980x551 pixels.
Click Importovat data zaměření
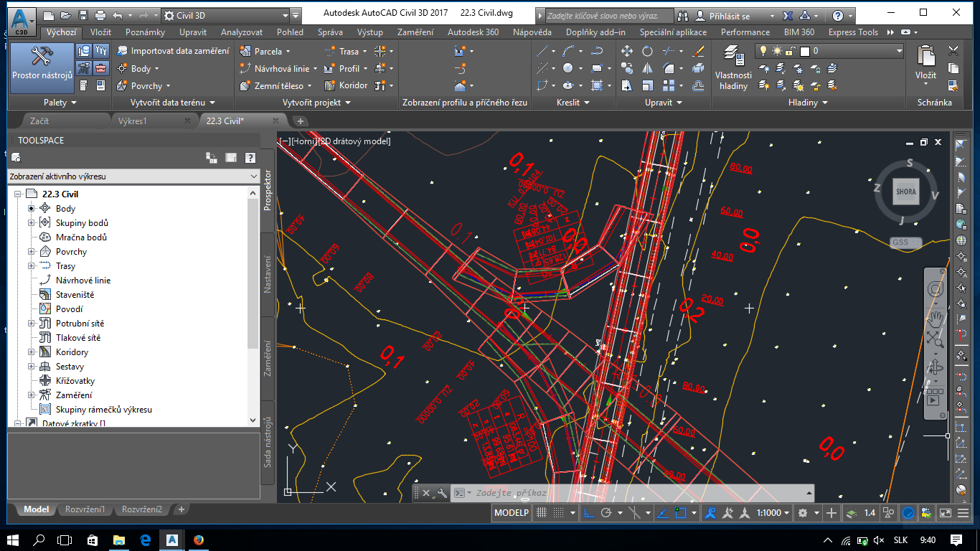[172, 51]
